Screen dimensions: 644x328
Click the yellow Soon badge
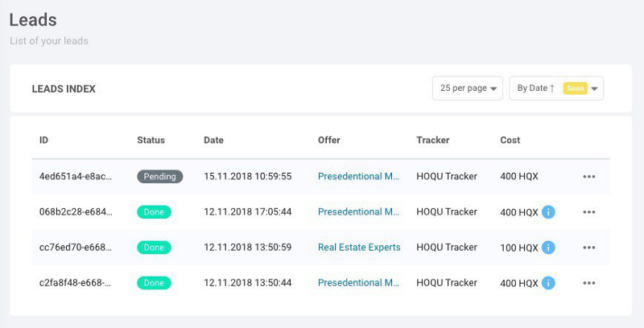(576, 88)
